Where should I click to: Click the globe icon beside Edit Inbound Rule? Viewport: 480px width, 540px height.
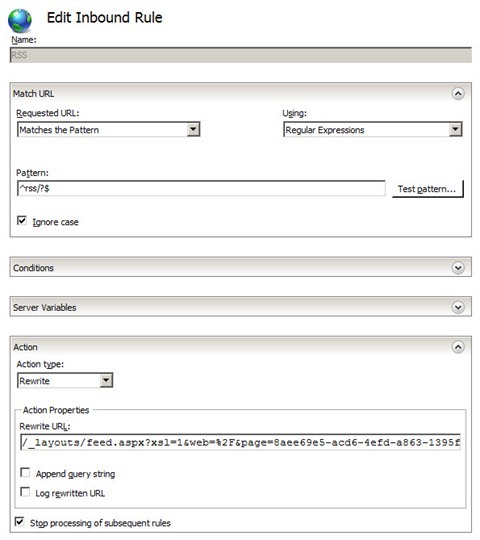click(20, 21)
